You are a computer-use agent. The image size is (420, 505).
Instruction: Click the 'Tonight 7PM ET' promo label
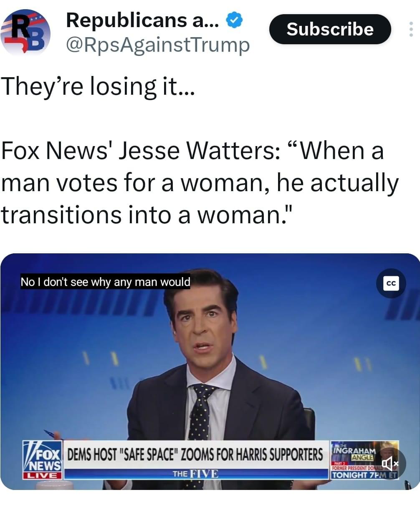[364, 475]
